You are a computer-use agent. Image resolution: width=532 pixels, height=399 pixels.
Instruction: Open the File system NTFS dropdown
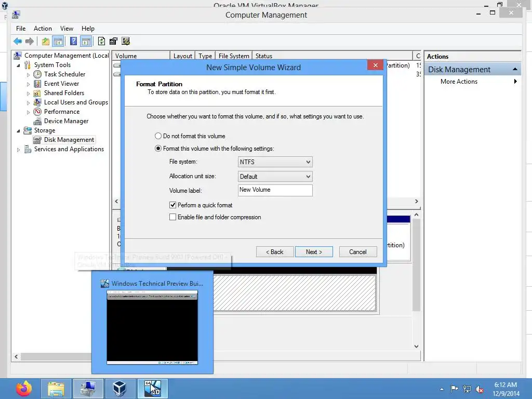(275, 162)
